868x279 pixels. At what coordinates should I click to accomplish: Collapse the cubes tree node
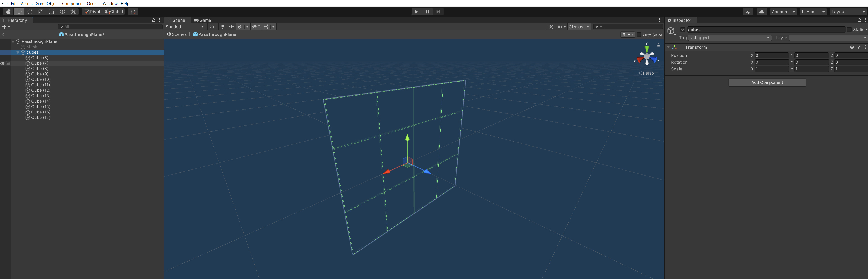point(18,53)
